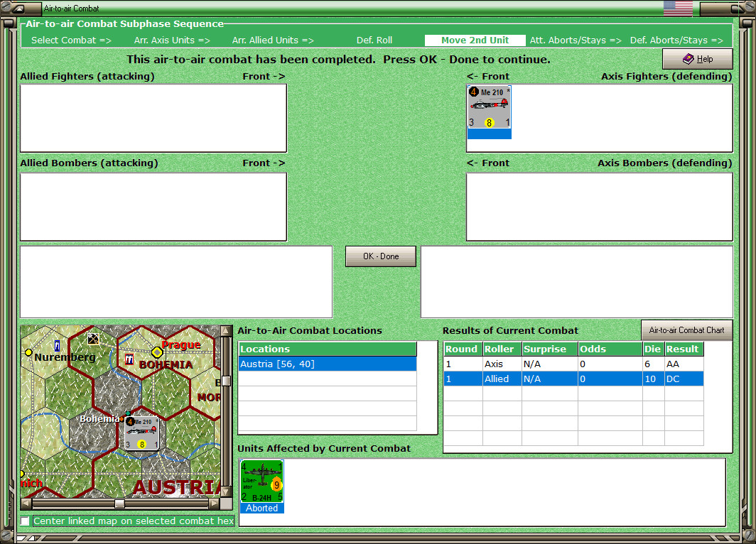Click the US flag icon in title bar
This screenshot has height=544, width=756.
point(678,9)
